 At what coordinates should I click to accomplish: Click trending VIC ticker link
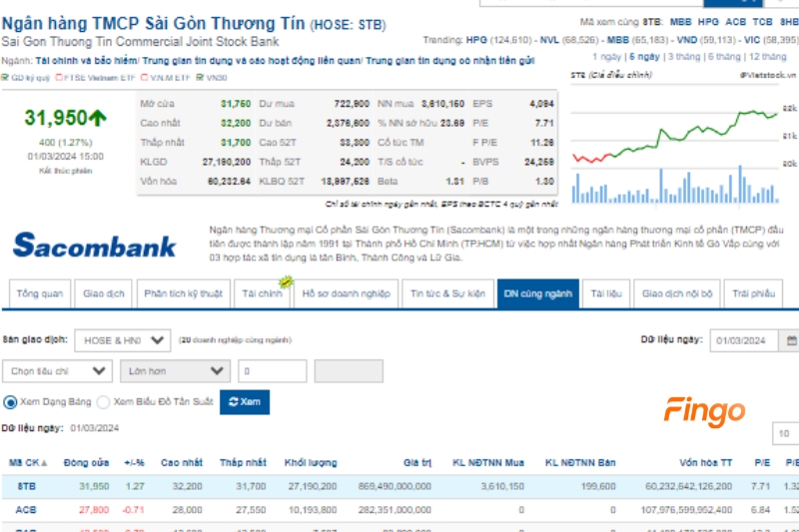pyautogui.click(x=752, y=40)
